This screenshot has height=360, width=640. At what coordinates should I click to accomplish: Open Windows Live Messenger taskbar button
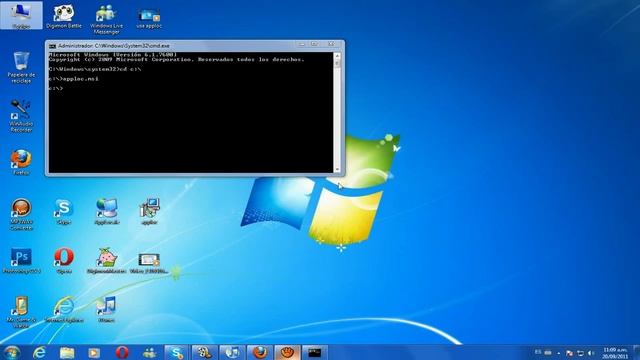149,352
